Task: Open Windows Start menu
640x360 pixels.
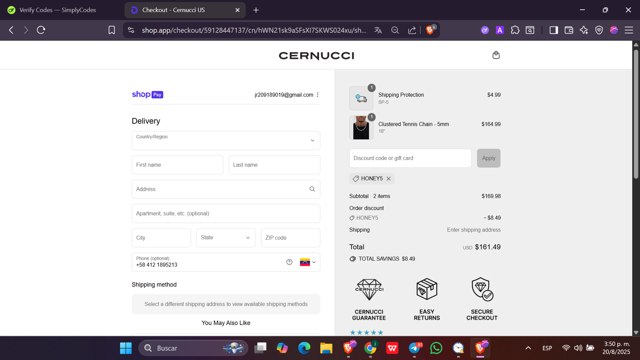Action: (x=126, y=348)
